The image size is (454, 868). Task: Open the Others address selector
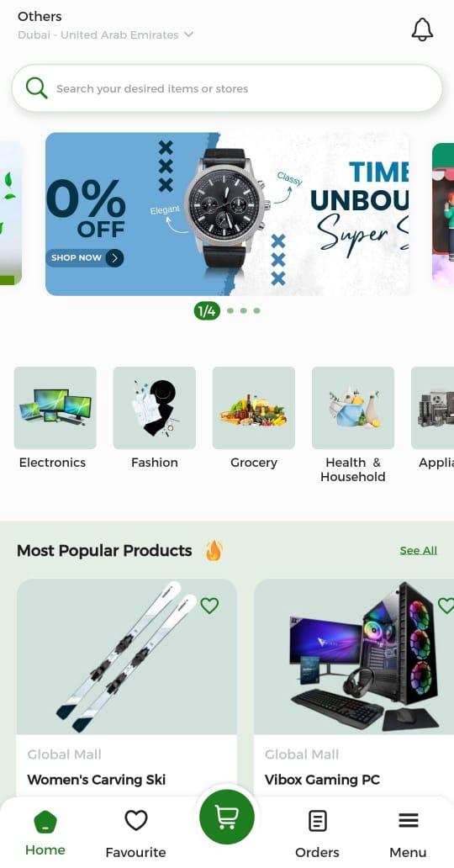click(x=40, y=17)
